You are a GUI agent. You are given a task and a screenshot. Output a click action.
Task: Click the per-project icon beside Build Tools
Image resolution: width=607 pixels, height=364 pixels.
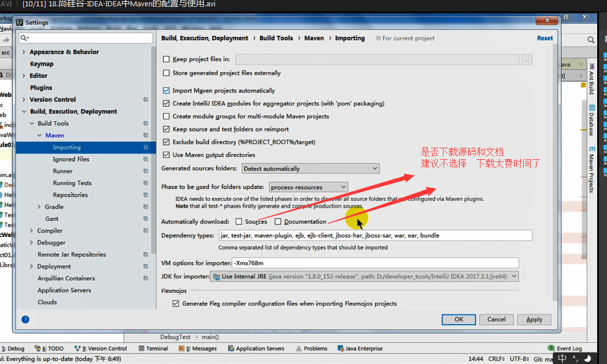click(146, 123)
